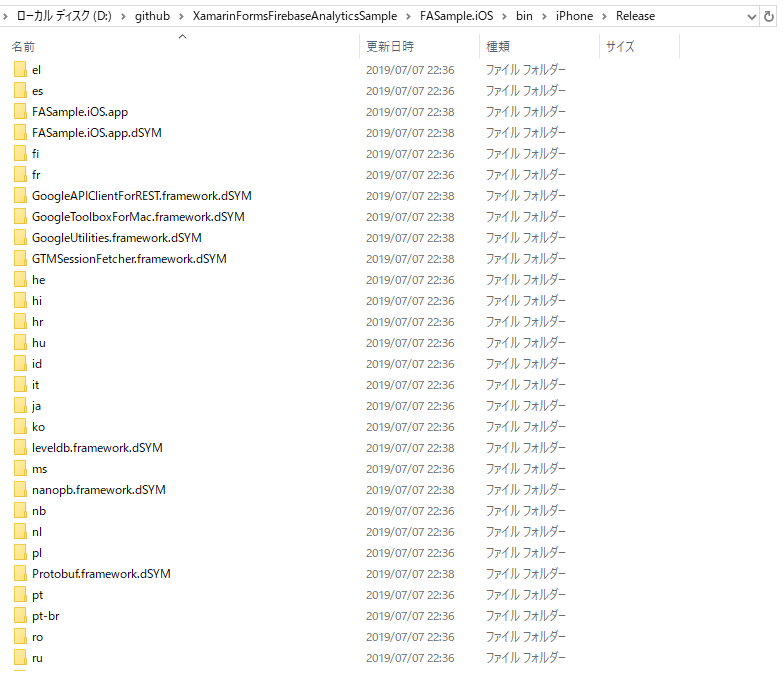
Task: Click the leveldb.framework.dSYM folder icon
Action: click(20, 448)
